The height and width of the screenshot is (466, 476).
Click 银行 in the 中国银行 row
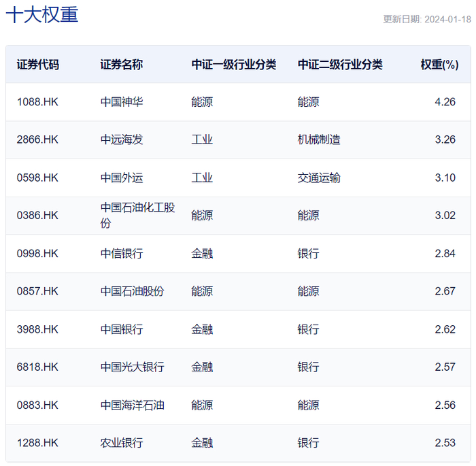click(x=308, y=330)
